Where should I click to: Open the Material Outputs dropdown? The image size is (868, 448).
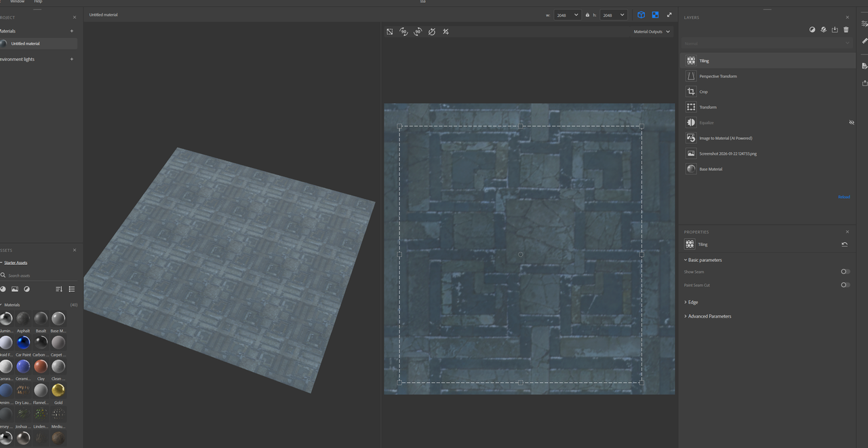click(651, 32)
